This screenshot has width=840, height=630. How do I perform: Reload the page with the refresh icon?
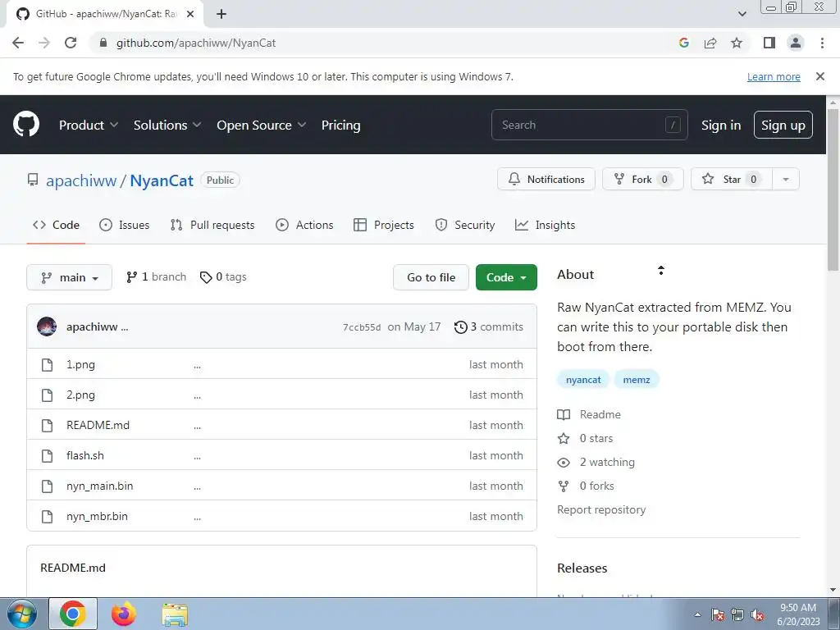click(71, 43)
